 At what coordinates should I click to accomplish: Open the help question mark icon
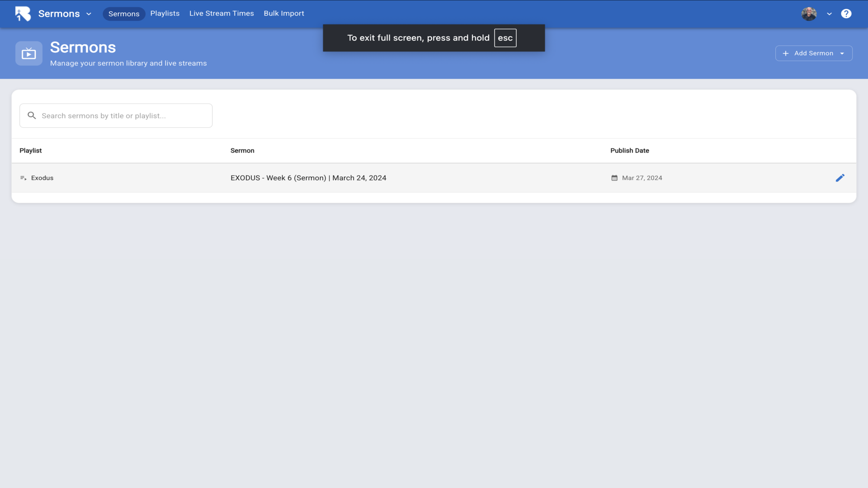click(846, 14)
